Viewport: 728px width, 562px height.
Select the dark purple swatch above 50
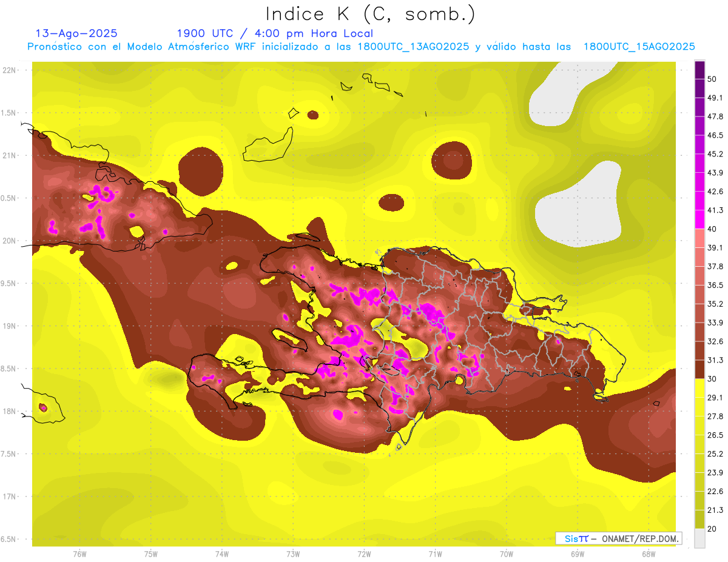coord(699,70)
